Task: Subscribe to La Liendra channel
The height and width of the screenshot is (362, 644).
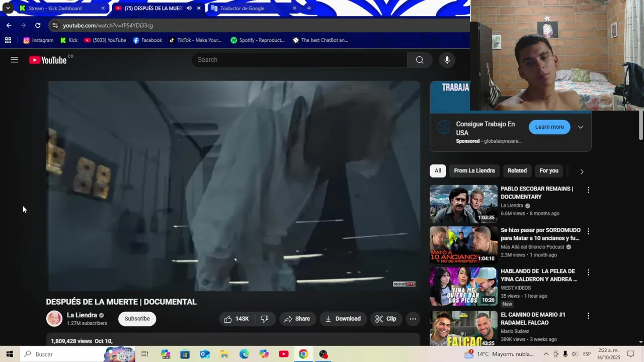Action: point(137,319)
